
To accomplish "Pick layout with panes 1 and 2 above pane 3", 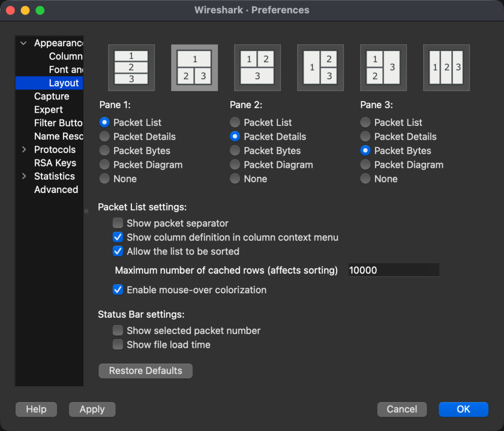I will 257,68.
